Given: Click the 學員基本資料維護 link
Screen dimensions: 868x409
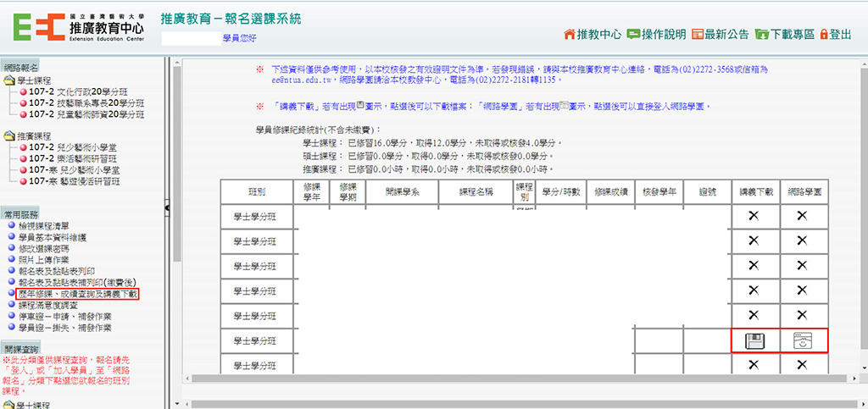Looking at the screenshot, I should coord(58,238).
